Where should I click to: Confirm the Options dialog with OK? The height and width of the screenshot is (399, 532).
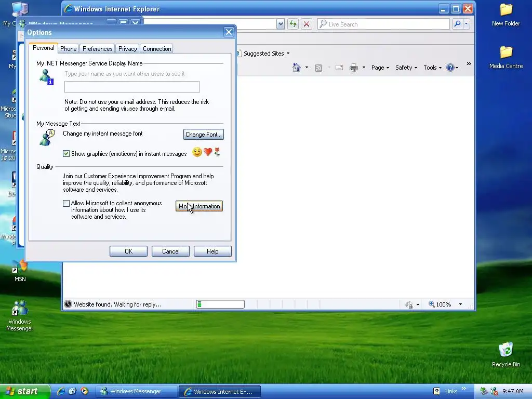click(129, 251)
